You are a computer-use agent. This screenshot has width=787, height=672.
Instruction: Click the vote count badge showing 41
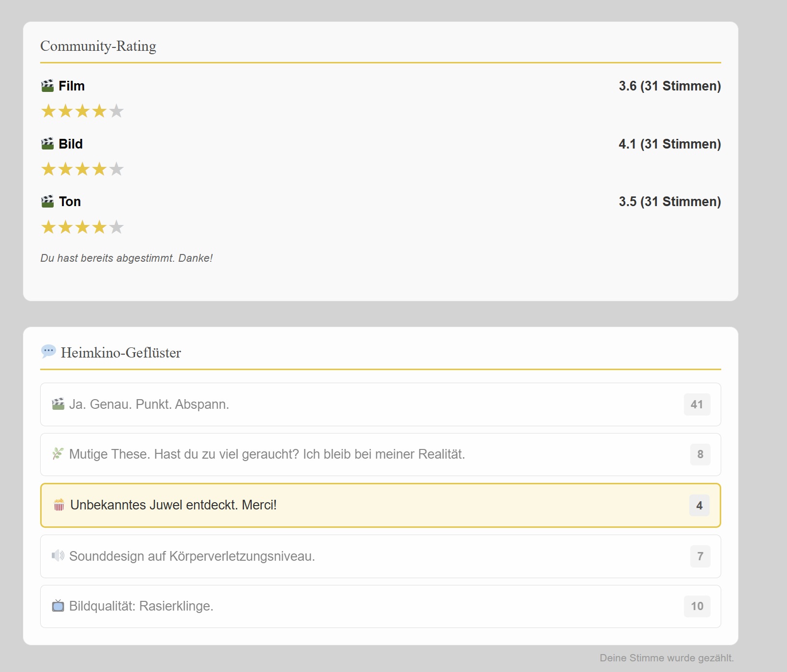[696, 404]
